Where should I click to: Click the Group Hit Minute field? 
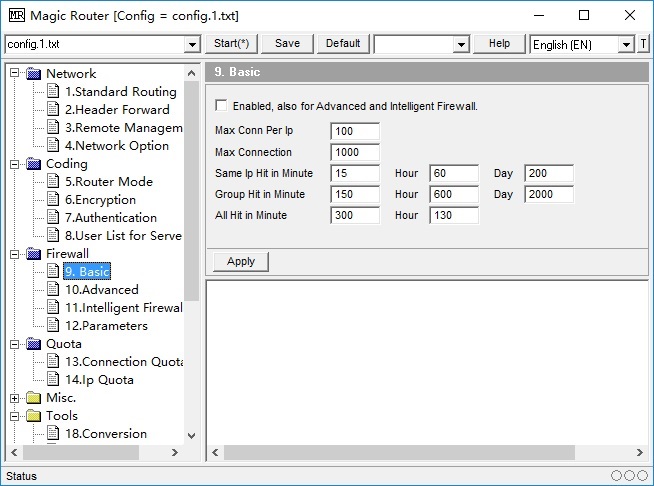(x=355, y=194)
